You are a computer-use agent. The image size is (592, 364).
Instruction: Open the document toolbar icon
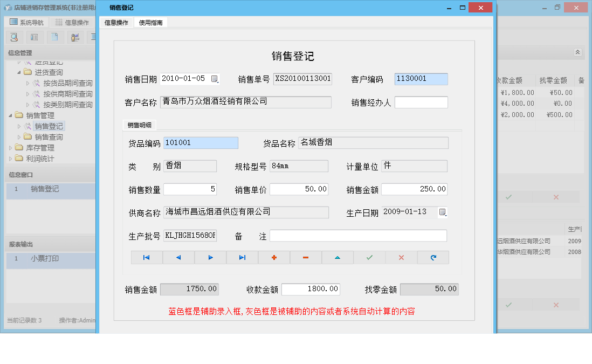coord(54,37)
